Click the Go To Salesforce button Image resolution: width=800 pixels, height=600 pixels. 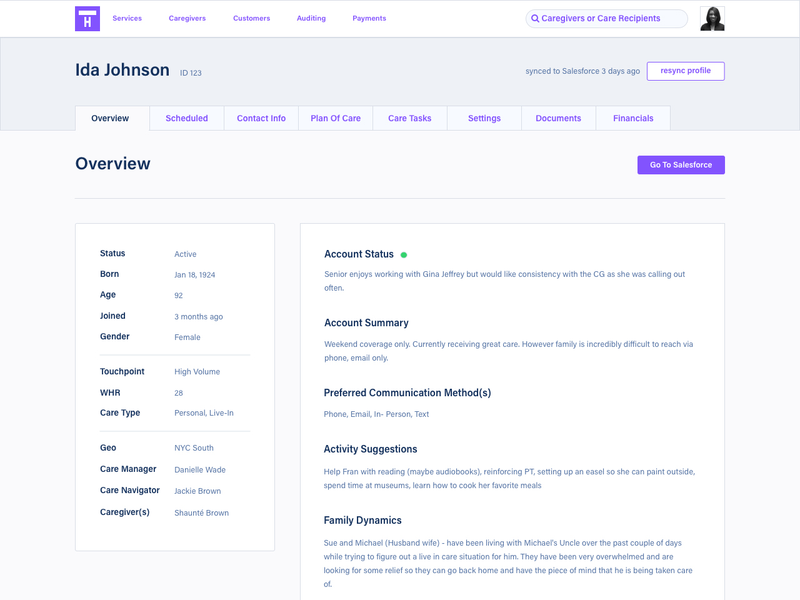pyautogui.click(x=680, y=165)
